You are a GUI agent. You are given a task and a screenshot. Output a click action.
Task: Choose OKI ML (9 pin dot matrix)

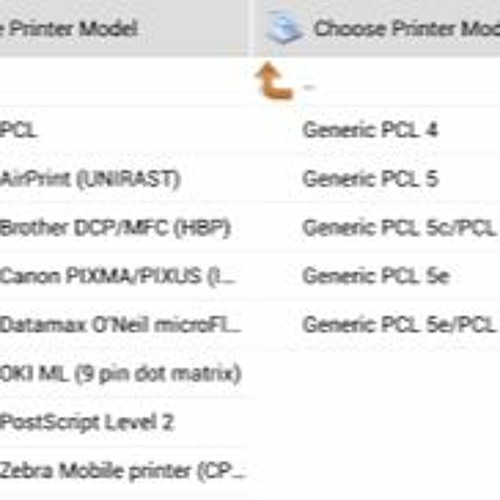click(121, 374)
